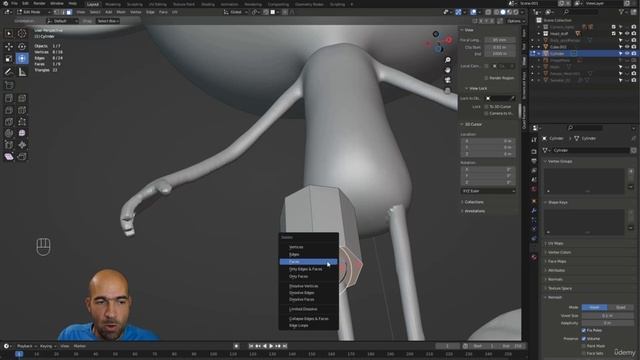The width and height of the screenshot is (640, 360).
Task: Click the viewport zoom magnifier gizmo
Action: [x=448, y=60]
